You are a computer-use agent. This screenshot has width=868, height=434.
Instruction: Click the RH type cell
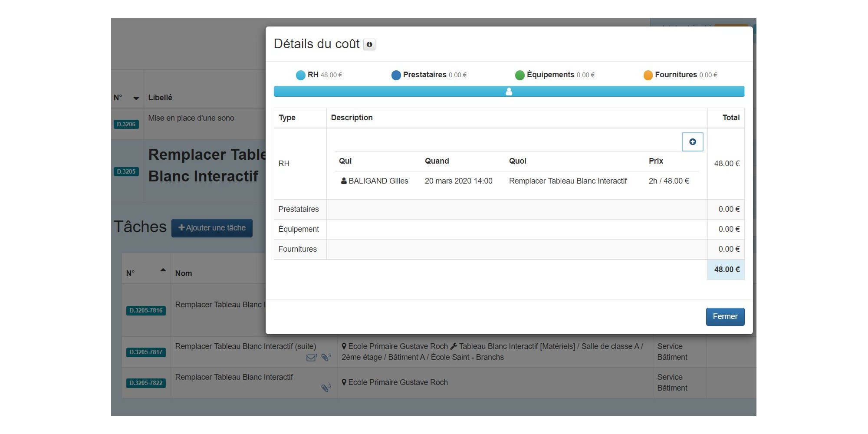[300, 164]
